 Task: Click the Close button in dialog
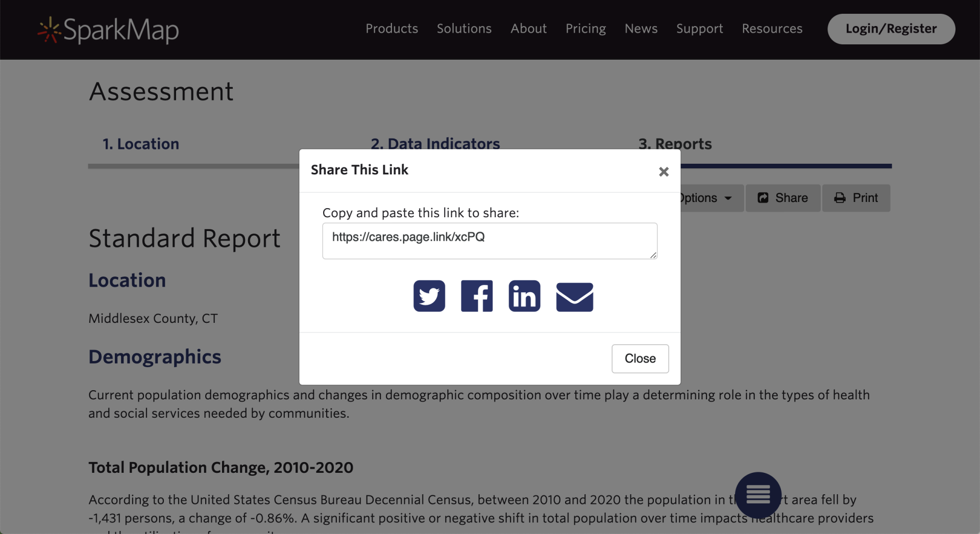pyautogui.click(x=640, y=359)
